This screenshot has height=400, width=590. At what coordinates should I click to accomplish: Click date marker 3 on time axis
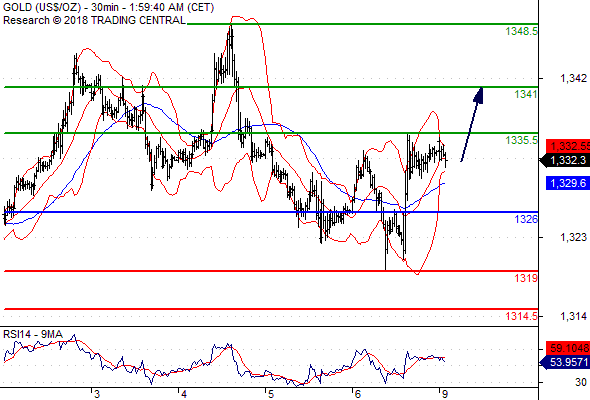point(97,394)
